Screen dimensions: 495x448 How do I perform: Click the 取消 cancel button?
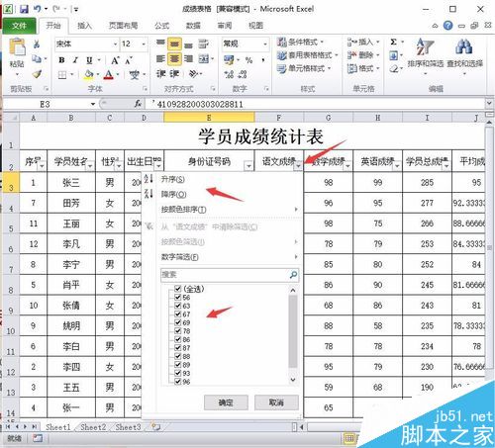[x=276, y=403]
